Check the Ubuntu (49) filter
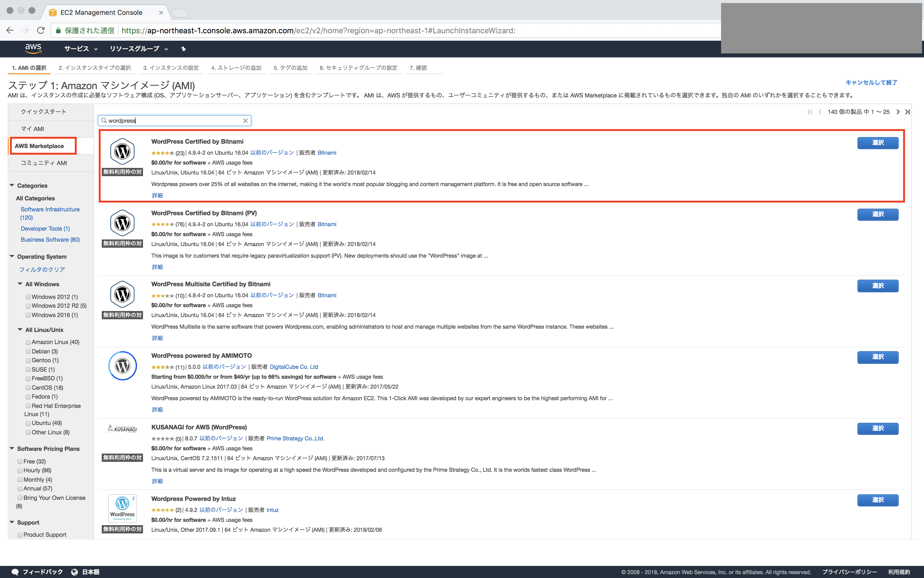This screenshot has height=578, width=924. coord(28,423)
